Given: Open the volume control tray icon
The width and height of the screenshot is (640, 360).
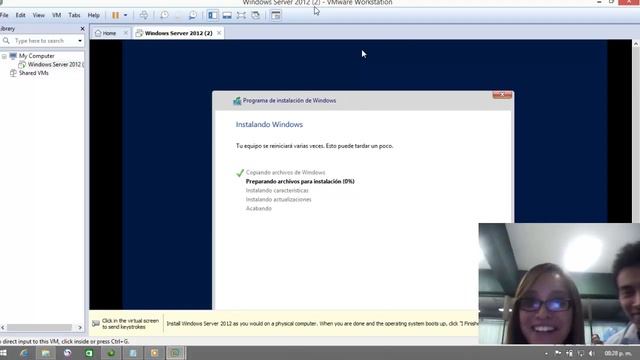Looking at the screenshot, I should pyautogui.click(x=591, y=353).
